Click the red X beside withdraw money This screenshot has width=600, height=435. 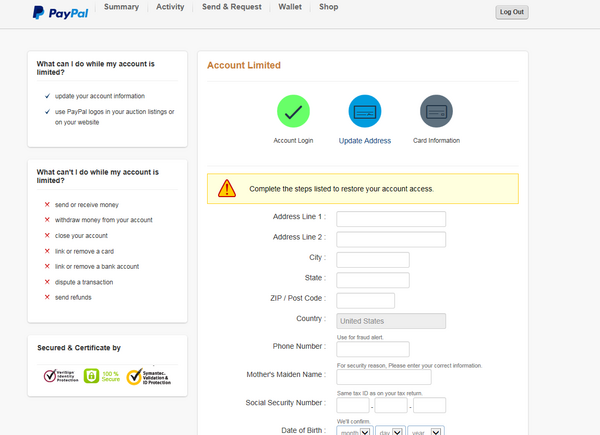pyautogui.click(x=47, y=220)
